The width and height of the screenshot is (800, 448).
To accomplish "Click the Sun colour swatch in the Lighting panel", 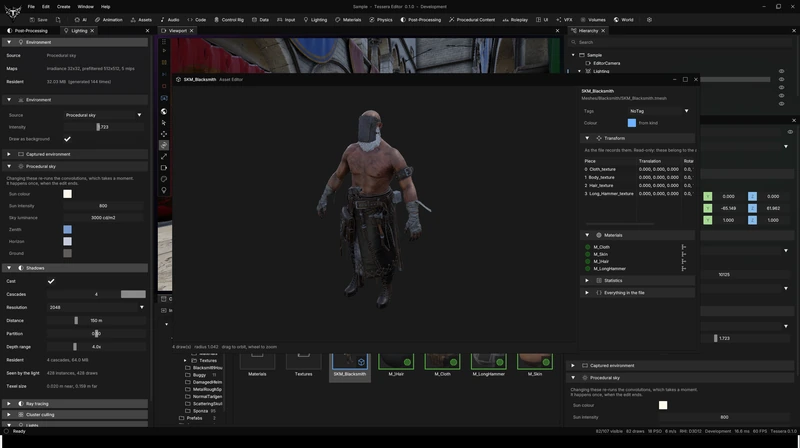I will pos(67,194).
